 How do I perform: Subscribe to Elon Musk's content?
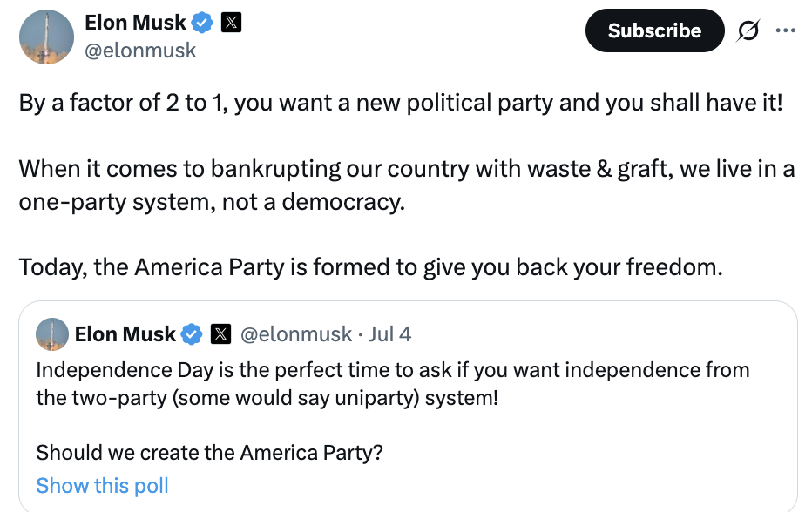(x=654, y=30)
